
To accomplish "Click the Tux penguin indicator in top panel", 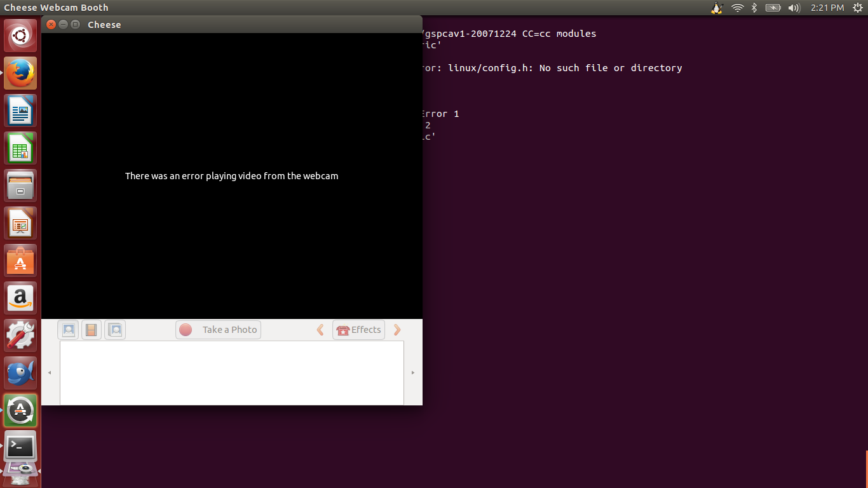I will click(x=717, y=8).
